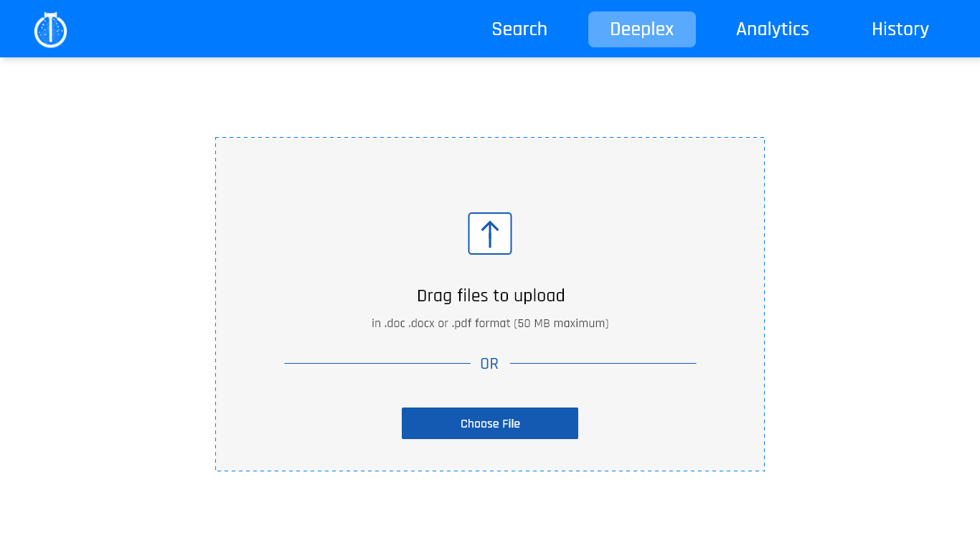The image size is (980, 551).
Task: Go to the History tab
Action: [900, 29]
